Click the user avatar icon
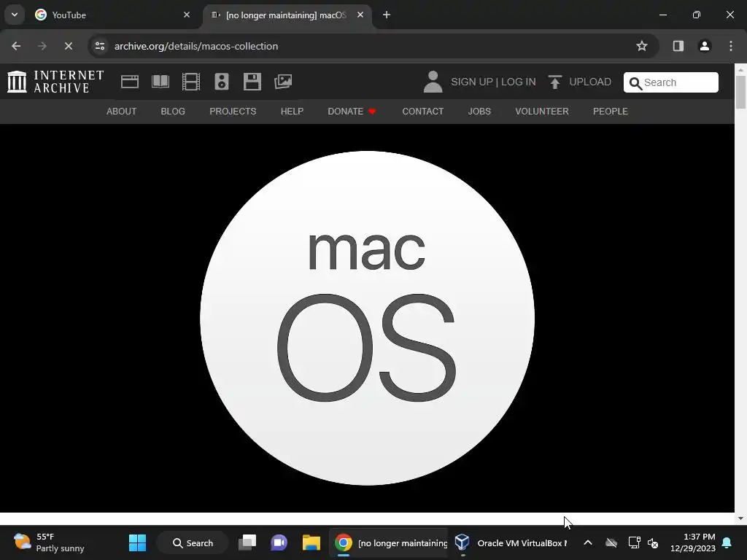This screenshot has height=560, width=747. (433, 82)
